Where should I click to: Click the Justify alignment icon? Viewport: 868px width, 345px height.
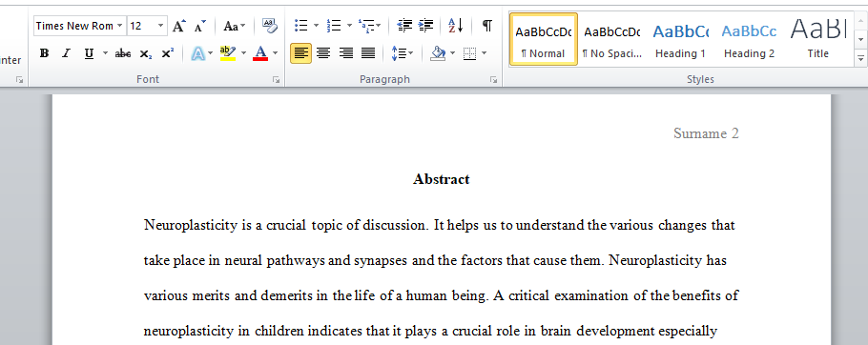pyautogui.click(x=368, y=53)
